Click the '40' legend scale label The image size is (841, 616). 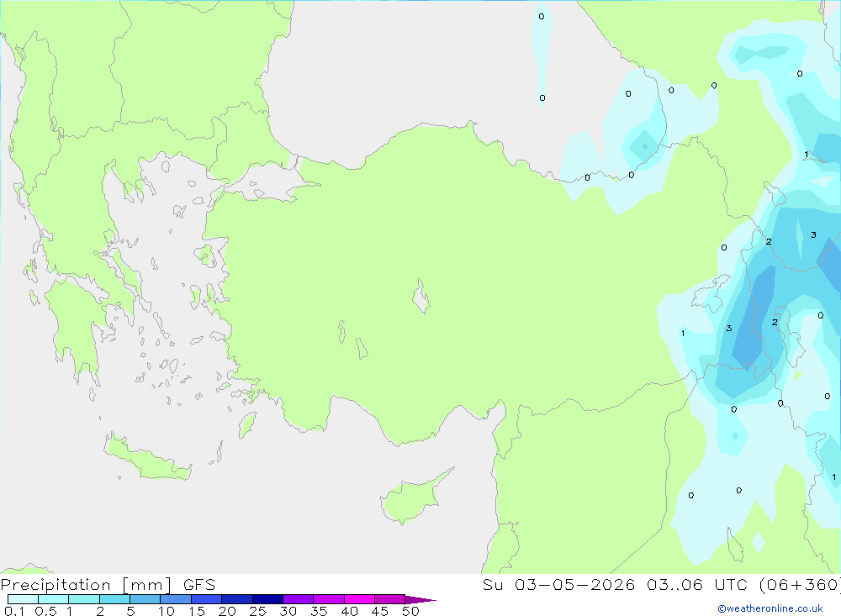[x=349, y=611]
